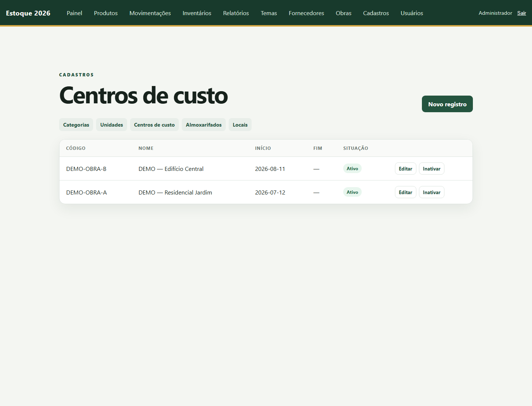
Task: Select the Centros de custo tab
Action: [x=154, y=125]
